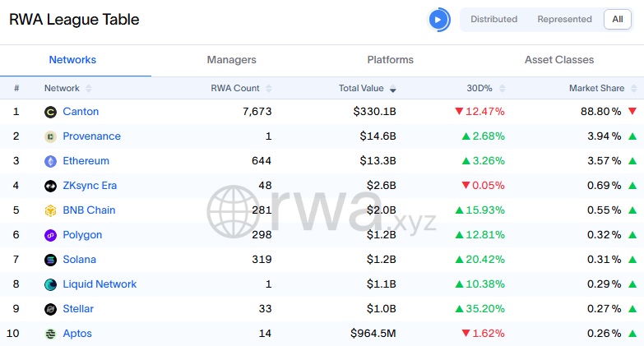Open the Polygon network link
644x346 pixels.
[x=82, y=235]
